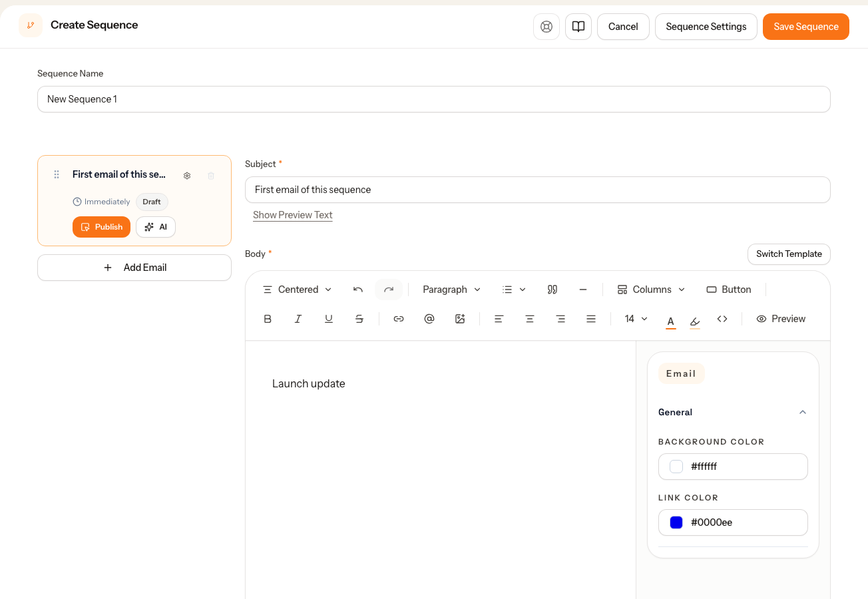Click the @ mention variable icon

pyautogui.click(x=429, y=319)
